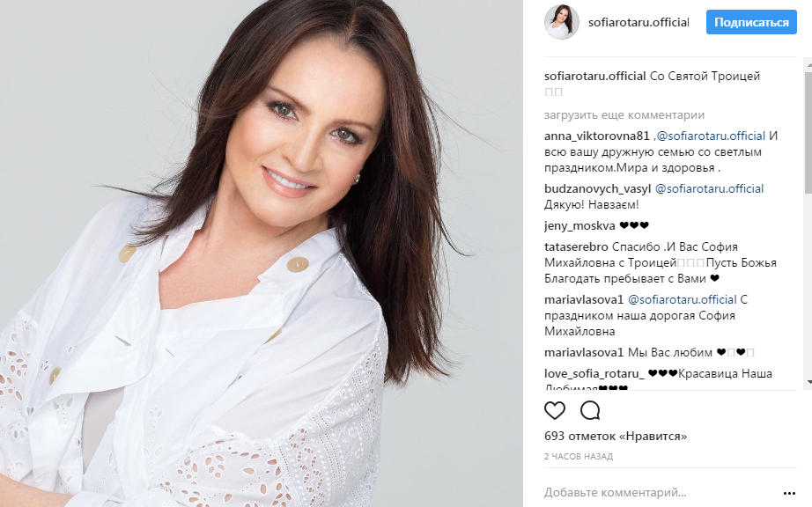Open love_sofia_rotaru_ commenter profile
The height and width of the screenshot is (507, 812).
coord(594,373)
